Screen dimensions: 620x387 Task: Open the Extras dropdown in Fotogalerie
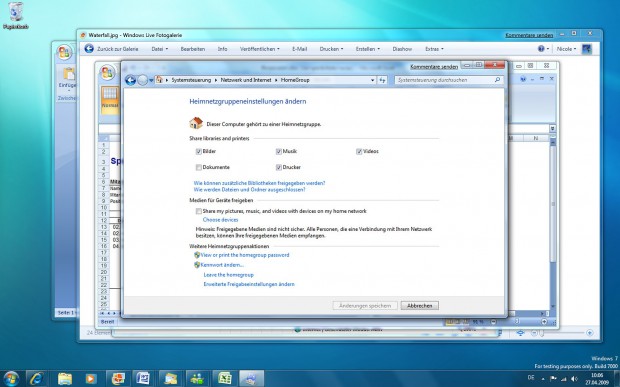point(434,49)
